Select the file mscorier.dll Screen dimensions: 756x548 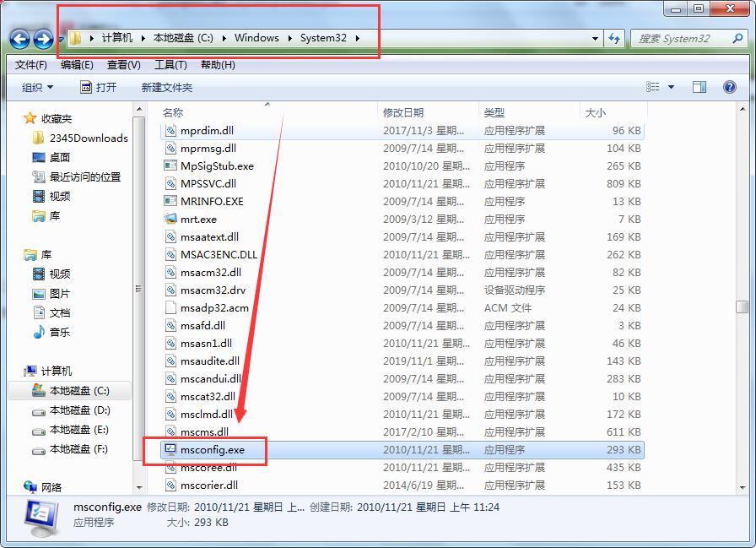402,486
